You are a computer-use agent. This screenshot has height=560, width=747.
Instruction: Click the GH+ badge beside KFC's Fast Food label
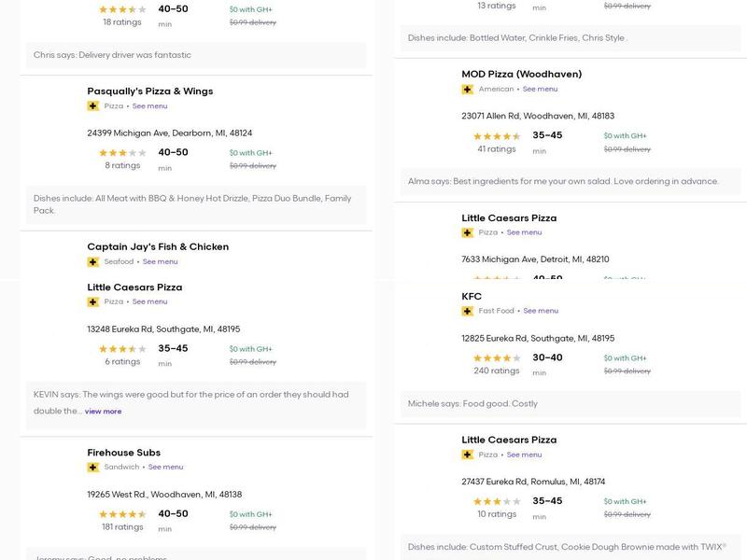[x=468, y=311]
